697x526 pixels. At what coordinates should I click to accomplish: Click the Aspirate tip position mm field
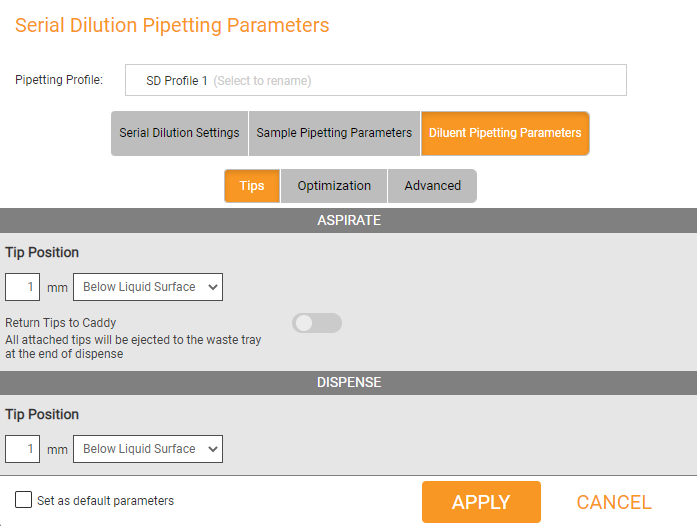(x=23, y=287)
